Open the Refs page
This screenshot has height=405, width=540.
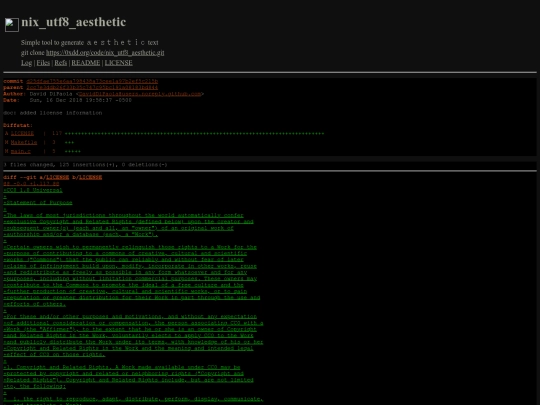point(61,63)
